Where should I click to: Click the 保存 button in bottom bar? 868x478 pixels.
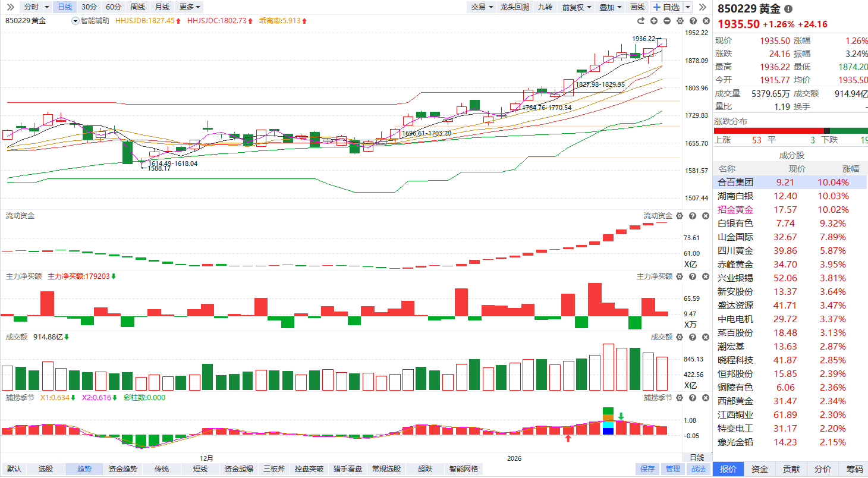click(x=647, y=469)
